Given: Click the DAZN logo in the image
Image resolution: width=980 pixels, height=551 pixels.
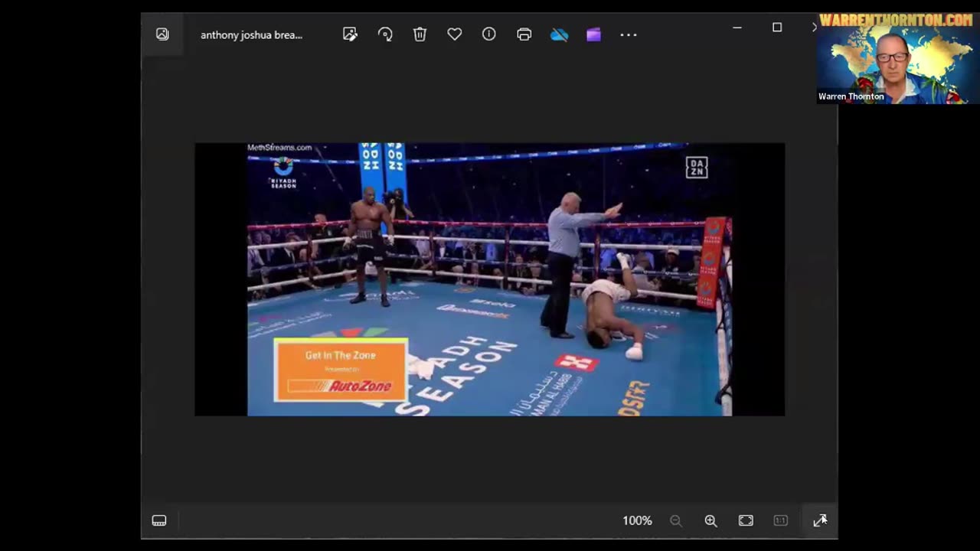Looking at the screenshot, I should 696,168.
